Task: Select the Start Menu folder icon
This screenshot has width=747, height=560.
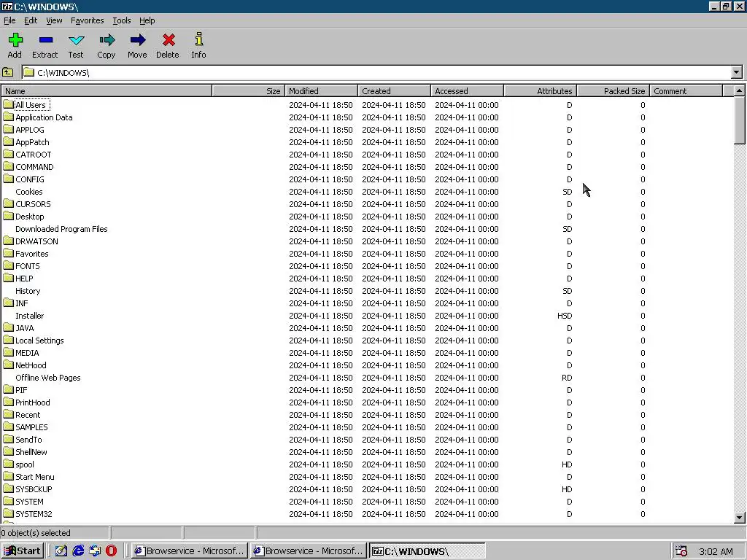Action: point(8,477)
